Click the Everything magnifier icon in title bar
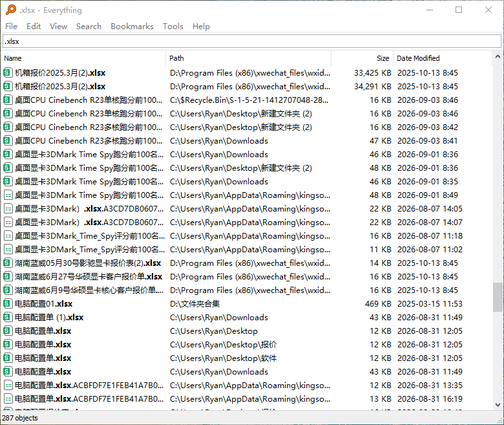 coord(11,10)
